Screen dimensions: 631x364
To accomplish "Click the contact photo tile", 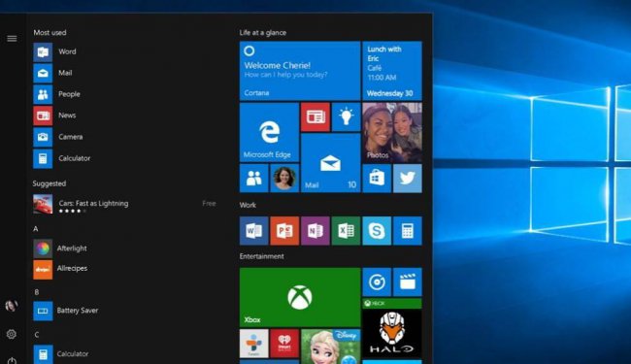I will 284,179.
